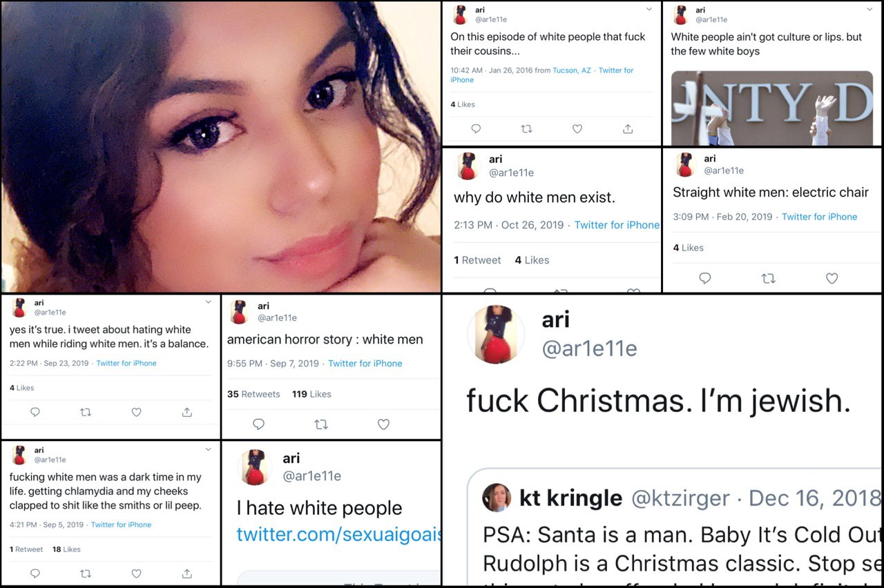This screenshot has height=588, width=884.
Task: Reply to the 'Straight white men: electric chair' tweet
Action: click(x=704, y=278)
